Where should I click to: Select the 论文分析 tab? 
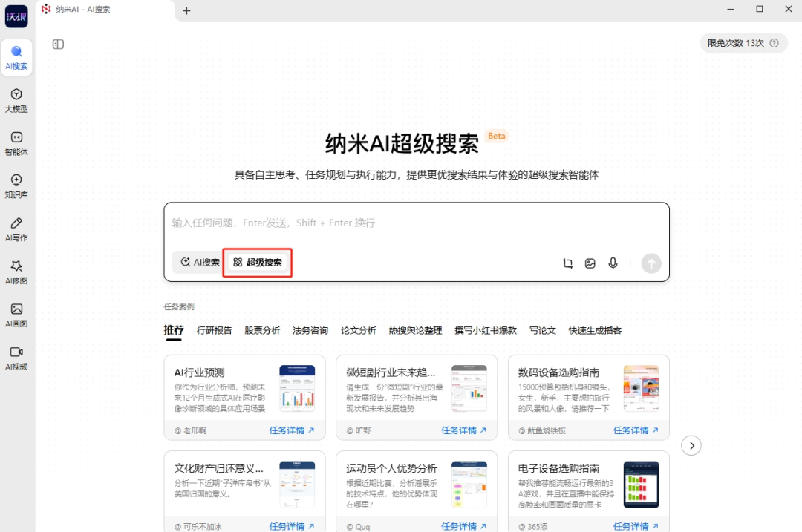359,331
